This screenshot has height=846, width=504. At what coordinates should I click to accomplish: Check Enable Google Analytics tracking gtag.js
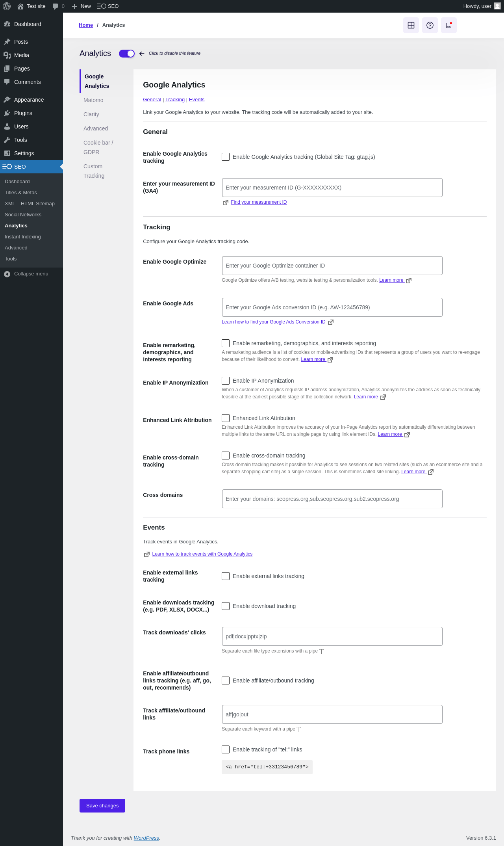coord(226,157)
